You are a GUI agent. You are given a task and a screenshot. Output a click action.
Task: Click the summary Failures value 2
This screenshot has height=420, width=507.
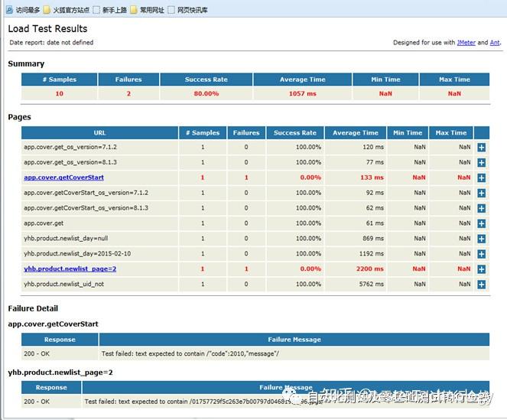pos(128,93)
